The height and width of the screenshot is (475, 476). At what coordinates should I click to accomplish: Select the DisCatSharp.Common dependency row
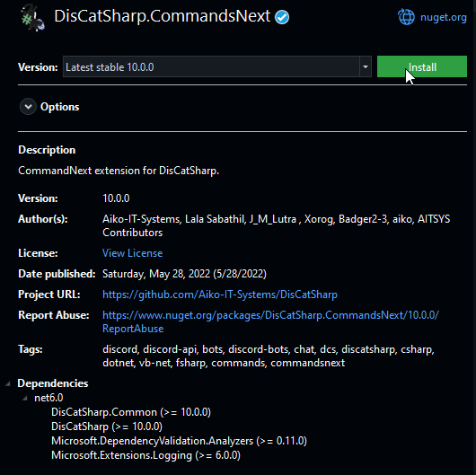pyautogui.click(x=131, y=412)
